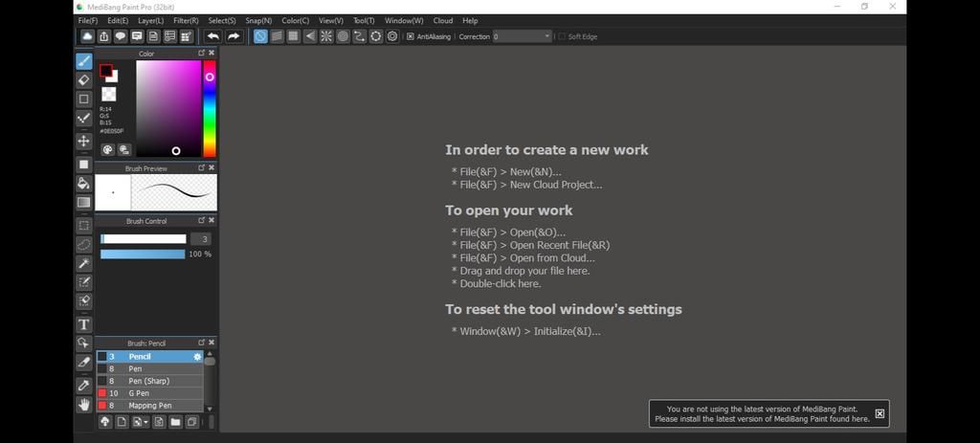Click the hue slider bar
Image resolution: width=980 pixels, height=443 pixels.
[x=210, y=108]
